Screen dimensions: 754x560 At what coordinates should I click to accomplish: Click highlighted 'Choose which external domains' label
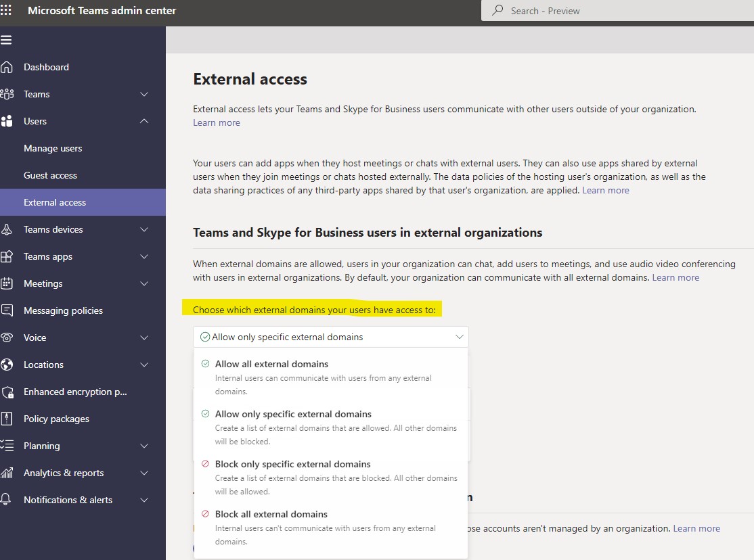314,310
